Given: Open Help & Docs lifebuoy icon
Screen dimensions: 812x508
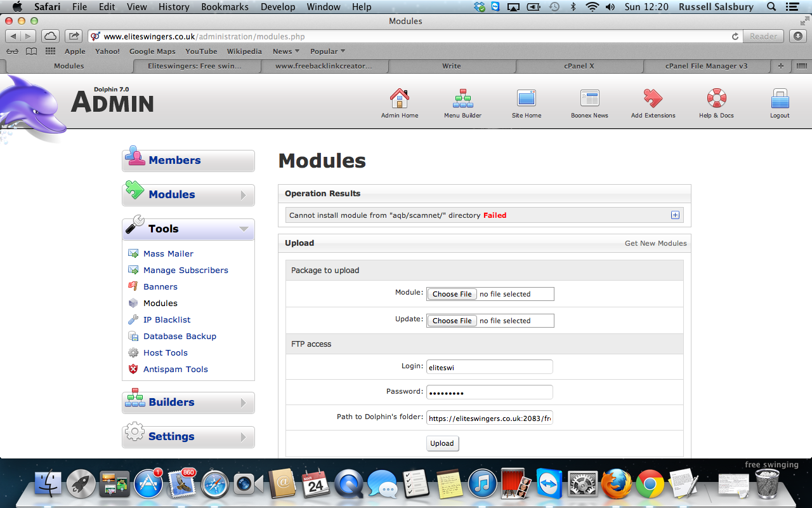Looking at the screenshot, I should pos(716,99).
